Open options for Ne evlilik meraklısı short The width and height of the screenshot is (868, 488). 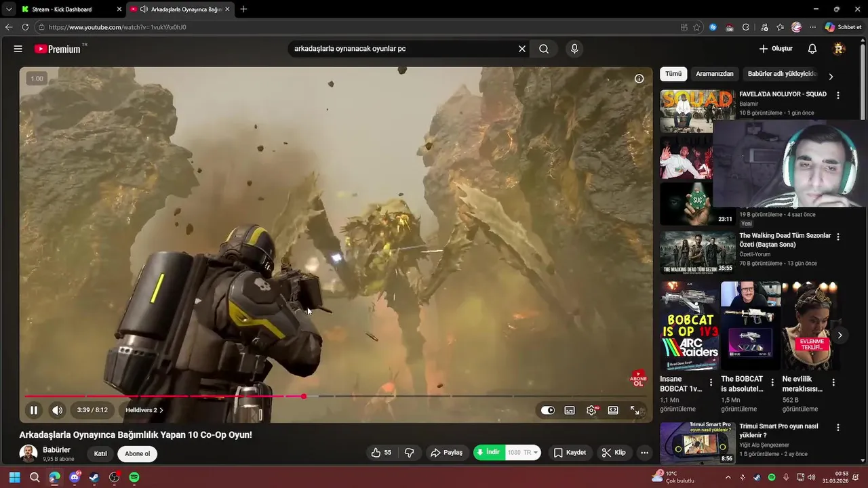click(833, 382)
